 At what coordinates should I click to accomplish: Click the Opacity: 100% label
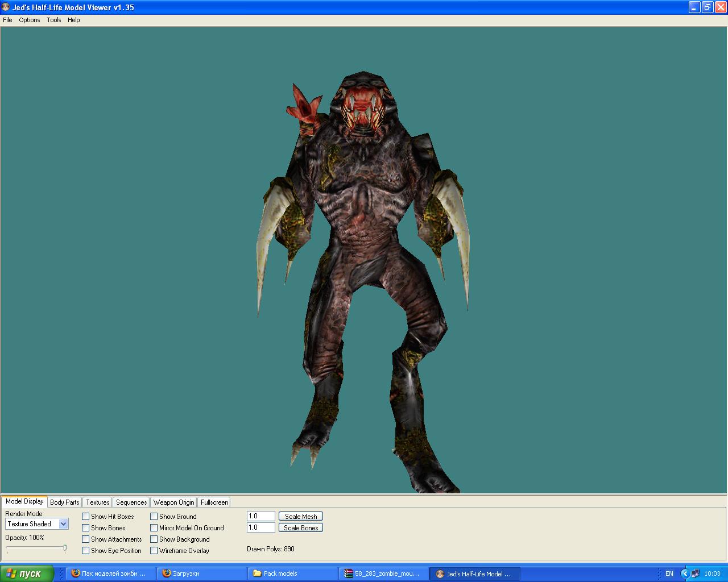coord(24,538)
